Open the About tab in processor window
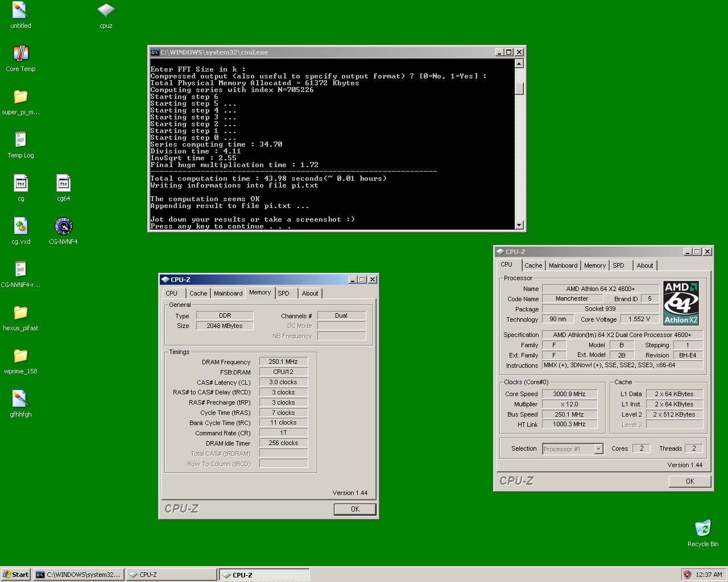Image resolution: width=728 pixels, height=582 pixels. pos(645,265)
